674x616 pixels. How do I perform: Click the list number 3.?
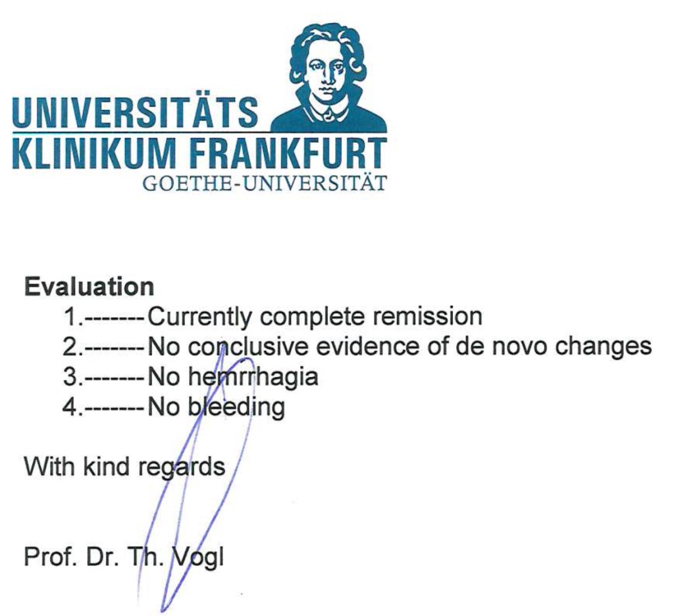click(71, 377)
